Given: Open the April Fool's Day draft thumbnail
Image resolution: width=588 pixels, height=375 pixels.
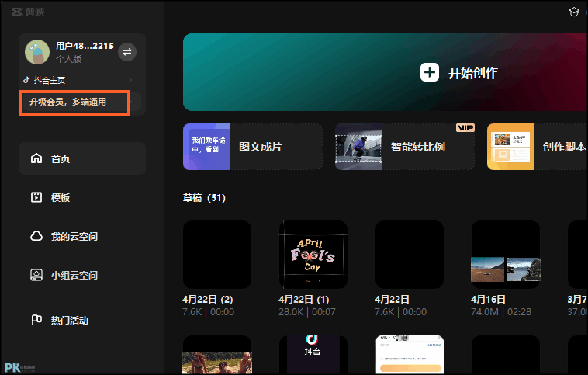Looking at the screenshot, I should (313, 255).
